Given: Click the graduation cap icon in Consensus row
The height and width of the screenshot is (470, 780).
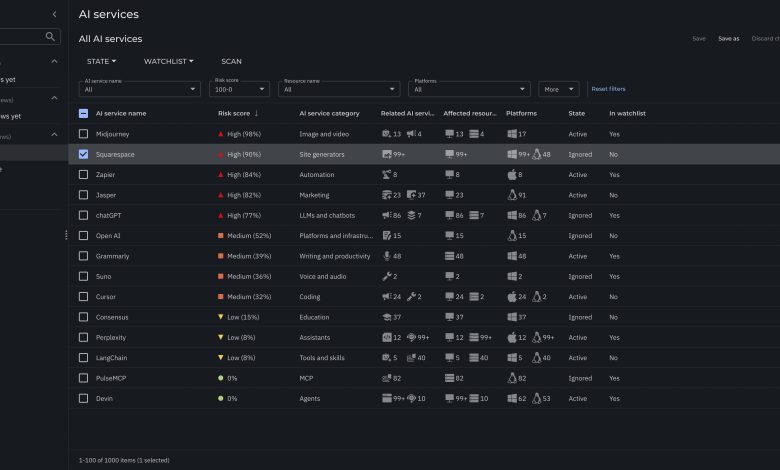Looking at the screenshot, I should [x=387, y=317].
